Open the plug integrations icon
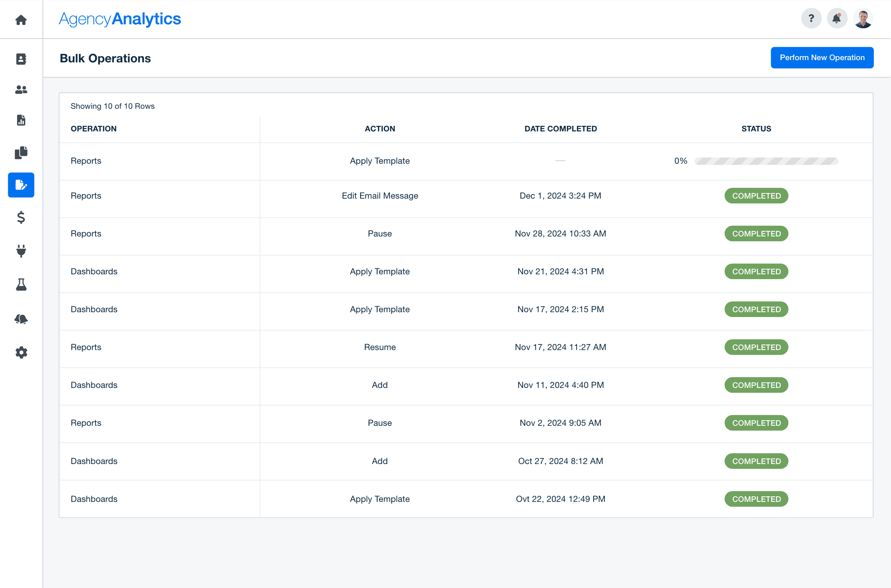This screenshot has width=891, height=588. 21,251
